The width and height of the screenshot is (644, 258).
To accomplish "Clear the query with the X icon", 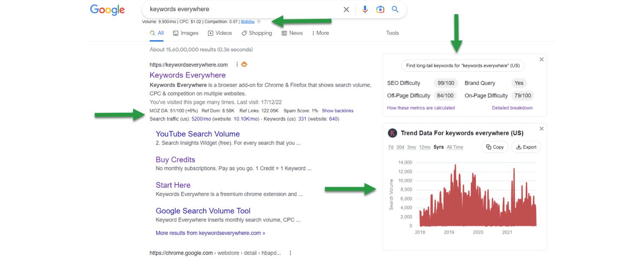I will click(346, 9).
